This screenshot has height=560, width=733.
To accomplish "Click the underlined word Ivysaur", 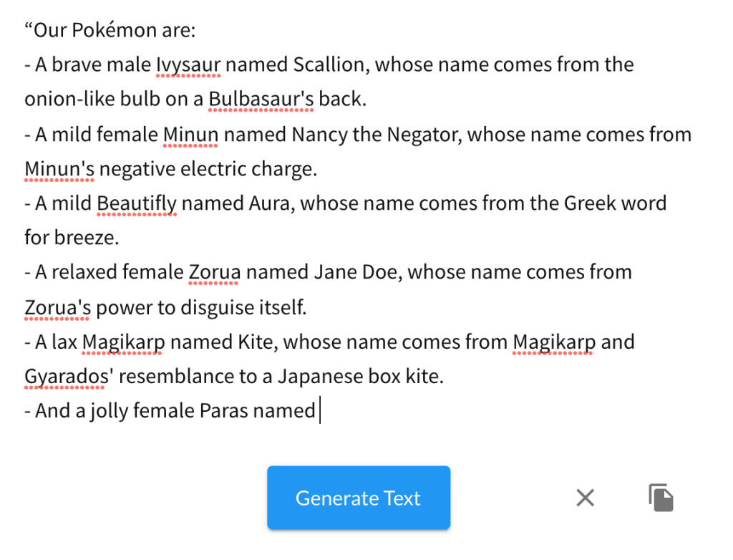I will point(188,65).
